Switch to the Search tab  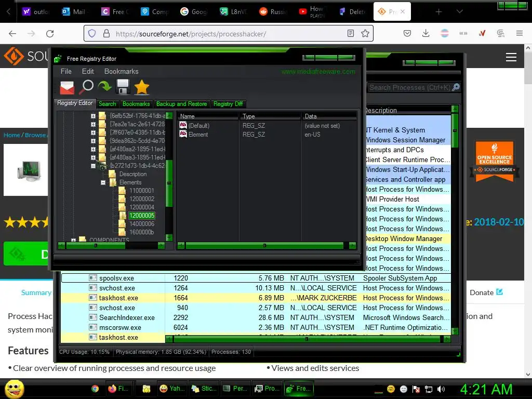107,104
